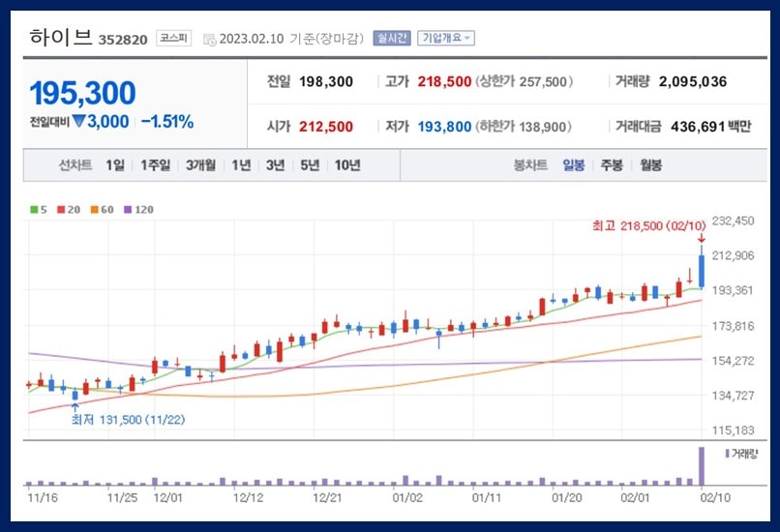Click the 실시간 button
Screen dimensions: 780x532
pos(392,38)
